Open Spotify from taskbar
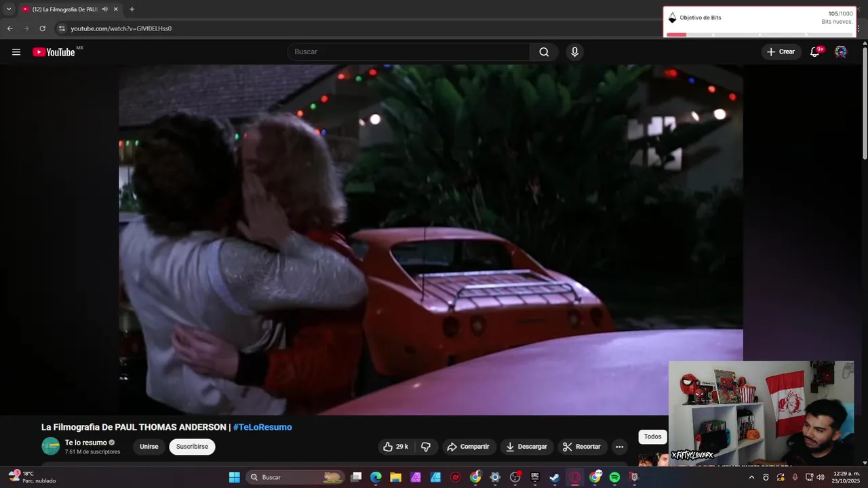Screen dimensions: 868x488 [x=614, y=477]
